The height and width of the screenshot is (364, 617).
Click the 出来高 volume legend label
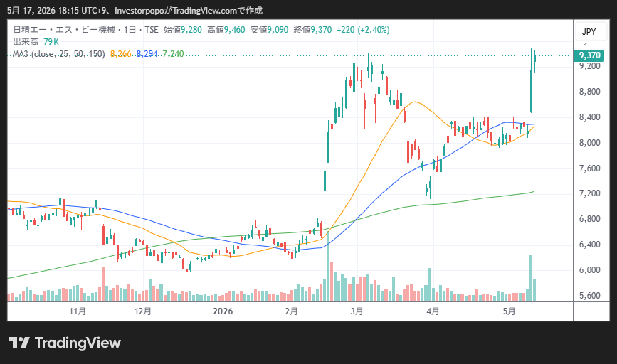click(26, 42)
